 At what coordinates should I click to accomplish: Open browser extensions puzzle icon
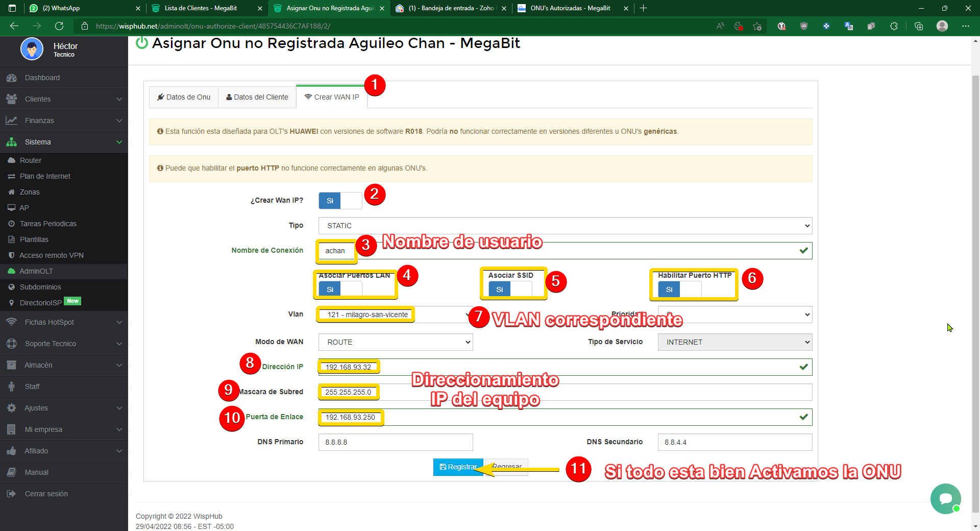pyautogui.click(x=894, y=26)
